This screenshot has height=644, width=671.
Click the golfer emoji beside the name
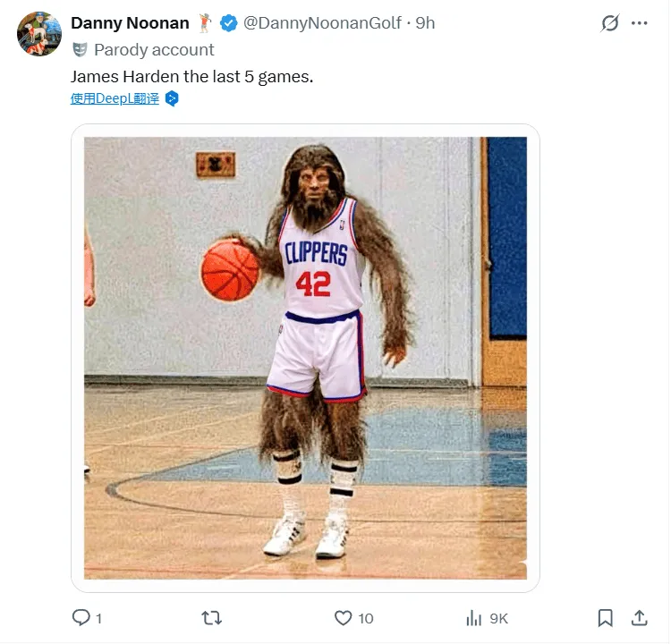(205, 23)
